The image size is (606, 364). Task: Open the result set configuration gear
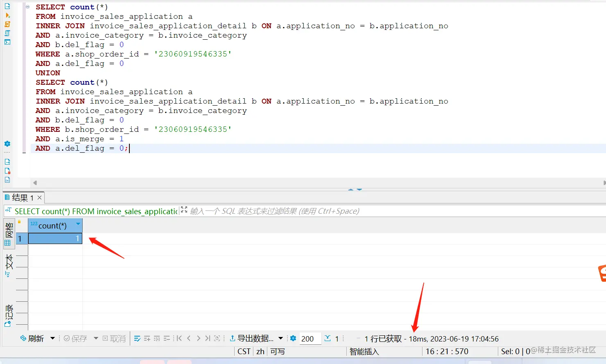[293, 338]
